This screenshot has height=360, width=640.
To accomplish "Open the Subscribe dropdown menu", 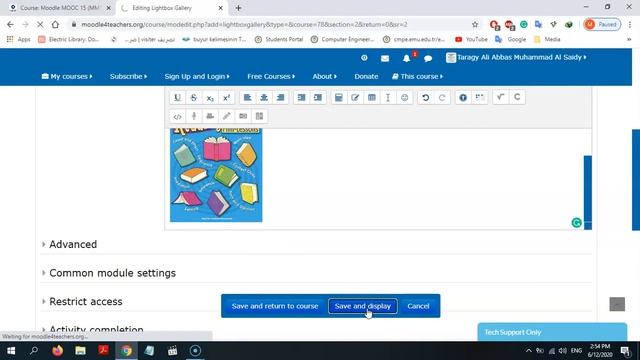I will click(128, 76).
